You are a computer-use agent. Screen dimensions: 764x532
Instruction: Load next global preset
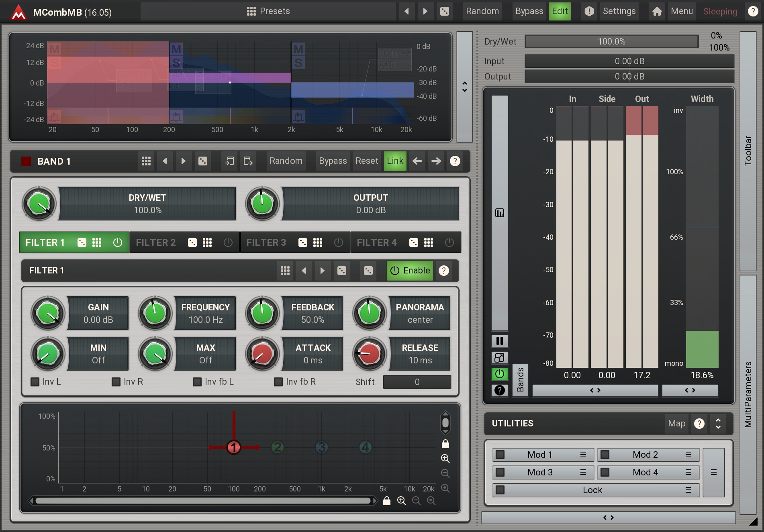coord(425,11)
